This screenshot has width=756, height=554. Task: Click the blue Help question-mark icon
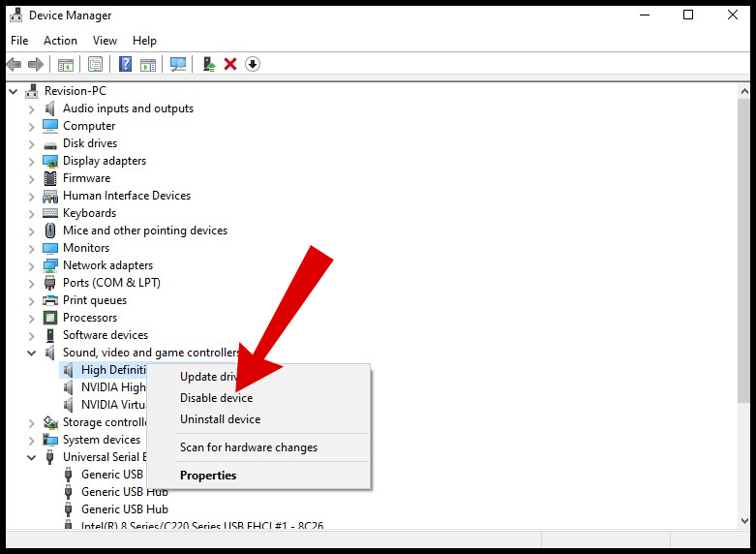coord(126,64)
